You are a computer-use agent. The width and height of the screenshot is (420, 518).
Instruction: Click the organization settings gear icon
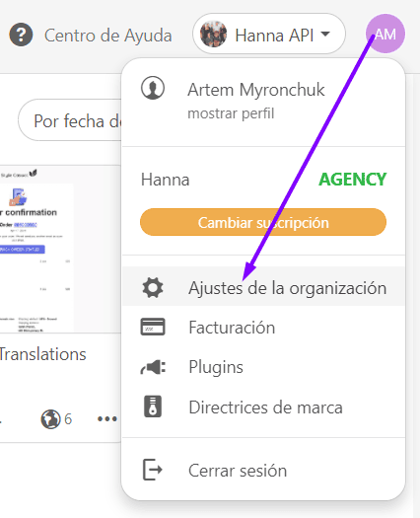coord(153,287)
